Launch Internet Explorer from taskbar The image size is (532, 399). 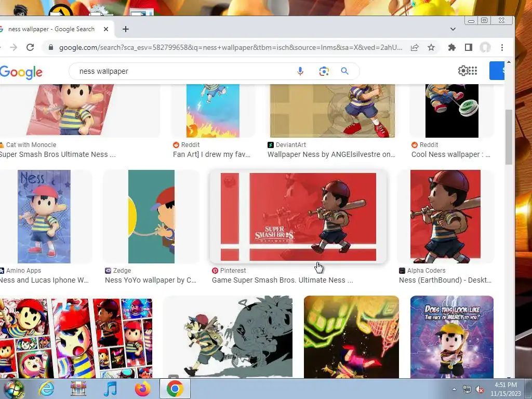(46, 389)
